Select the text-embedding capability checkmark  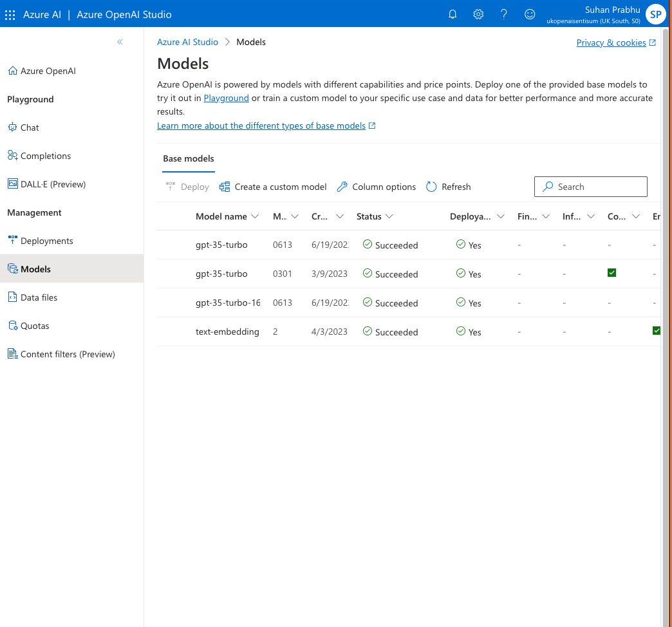(657, 330)
